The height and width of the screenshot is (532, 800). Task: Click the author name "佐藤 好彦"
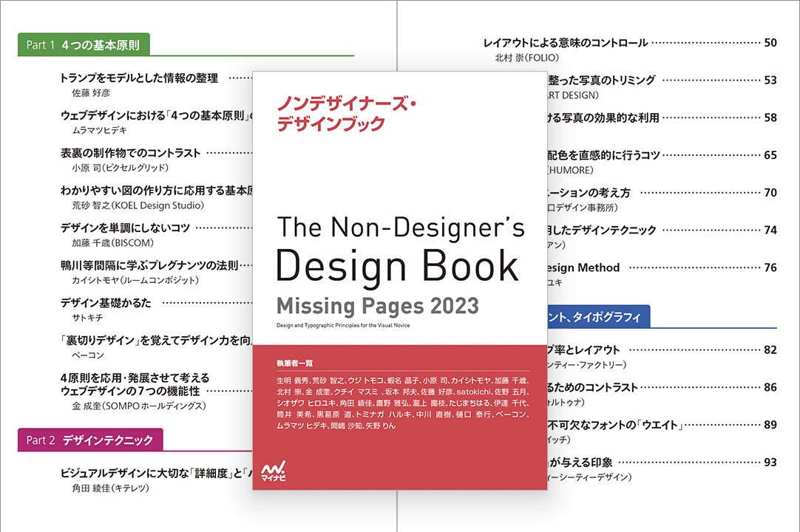(91, 93)
